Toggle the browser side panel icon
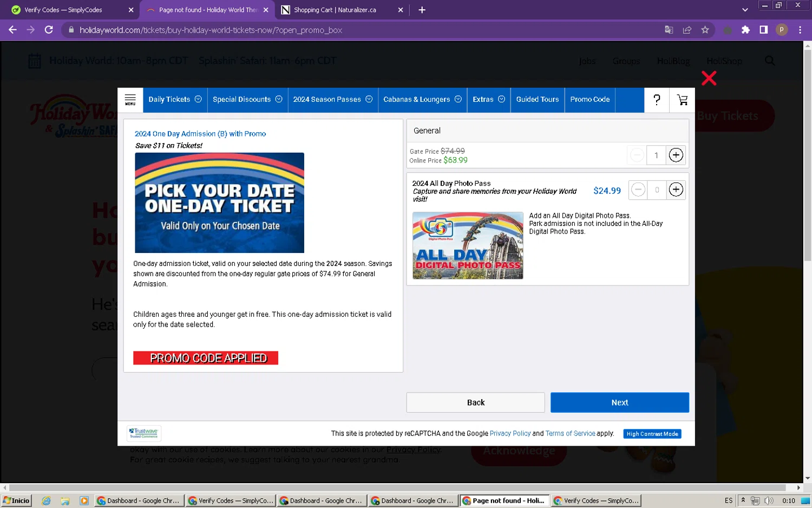The width and height of the screenshot is (812, 508). point(763,30)
